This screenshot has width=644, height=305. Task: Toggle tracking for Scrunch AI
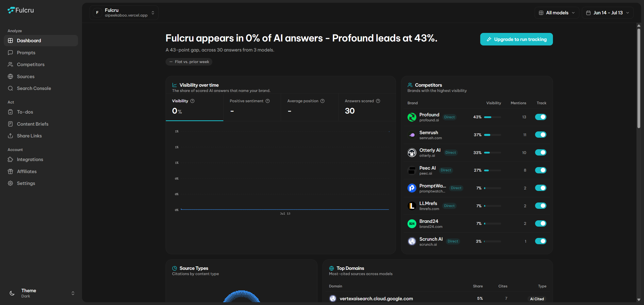(541, 241)
